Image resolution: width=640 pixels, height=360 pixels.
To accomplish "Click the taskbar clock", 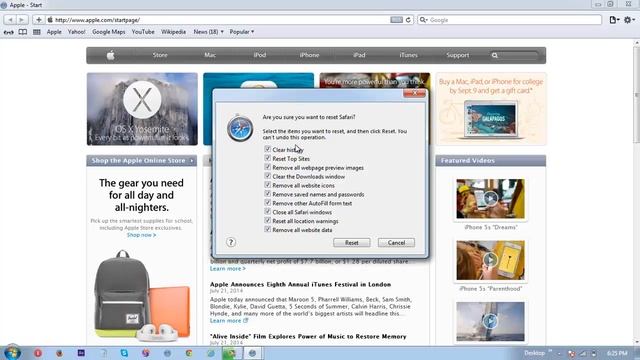I will pyautogui.click(x=617, y=353).
